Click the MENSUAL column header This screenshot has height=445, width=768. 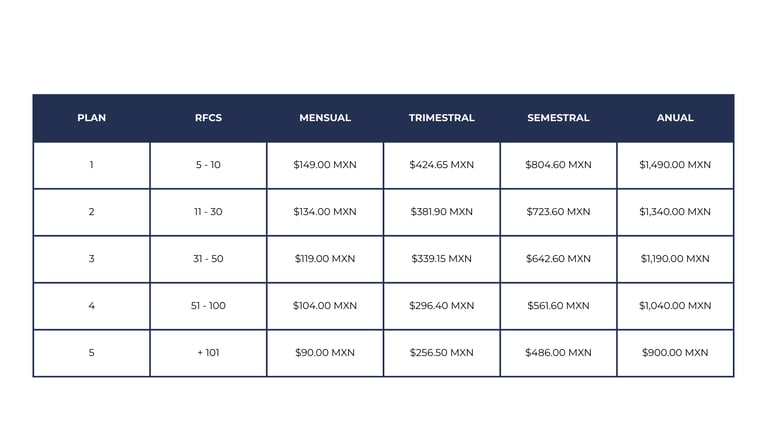[325, 118]
